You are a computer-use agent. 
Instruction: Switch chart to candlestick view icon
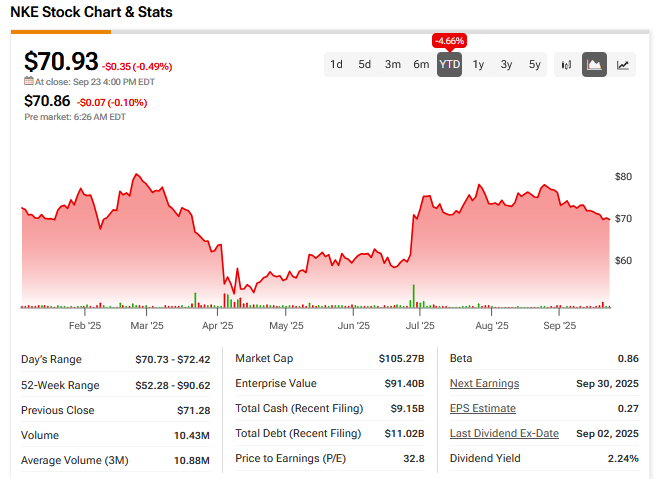[x=566, y=65]
